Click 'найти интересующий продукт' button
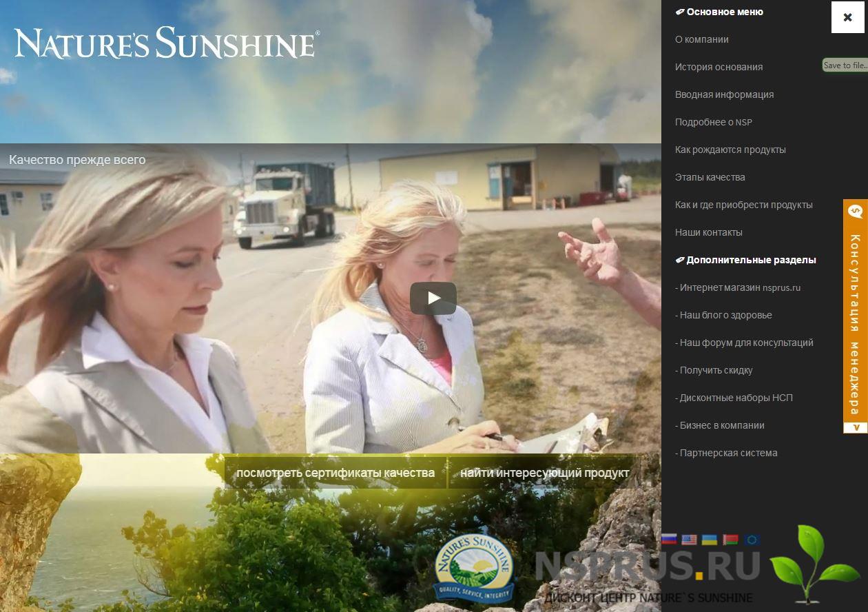This screenshot has height=612, width=868. coord(545,473)
